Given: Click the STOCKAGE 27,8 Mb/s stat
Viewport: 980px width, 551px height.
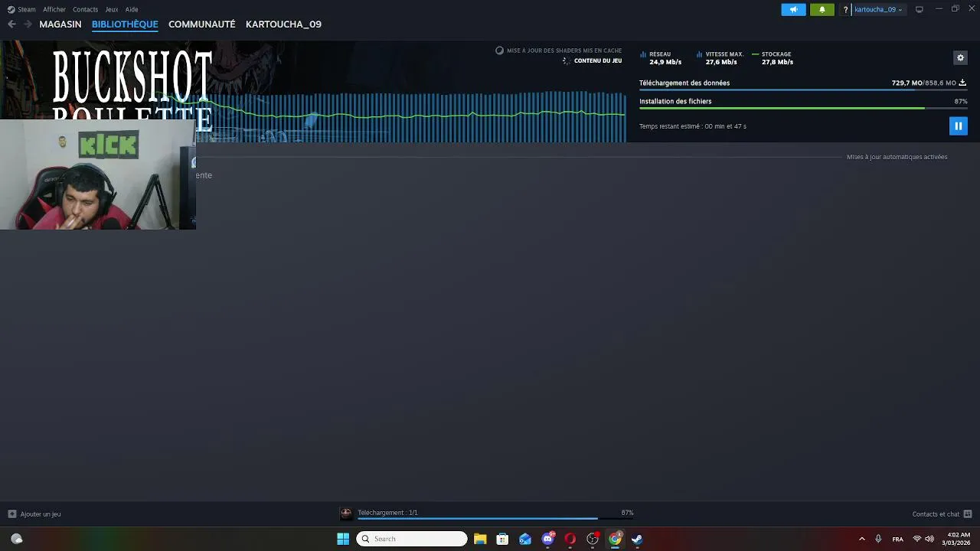Looking at the screenshot, I should click(773, 58).
